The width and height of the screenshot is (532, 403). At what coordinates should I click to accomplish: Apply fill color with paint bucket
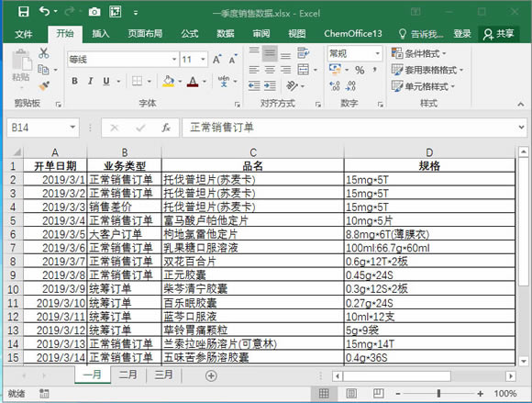click(x=168, y=81)
